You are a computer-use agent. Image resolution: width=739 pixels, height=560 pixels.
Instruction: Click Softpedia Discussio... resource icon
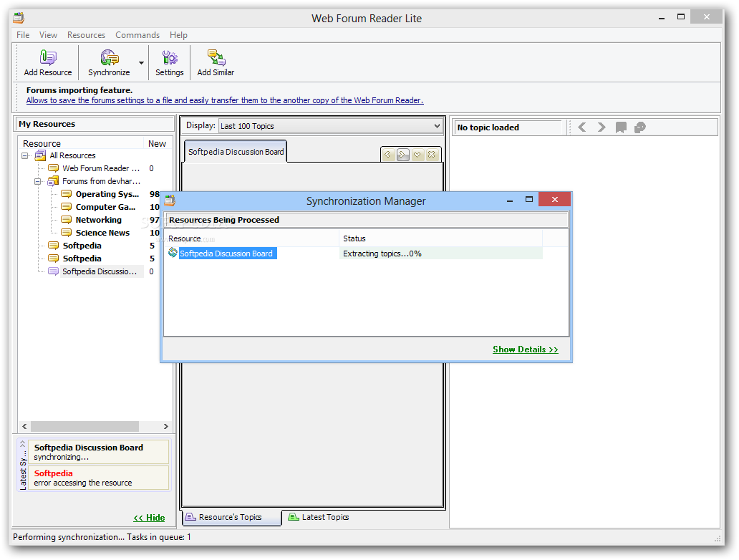click(54, 271)
